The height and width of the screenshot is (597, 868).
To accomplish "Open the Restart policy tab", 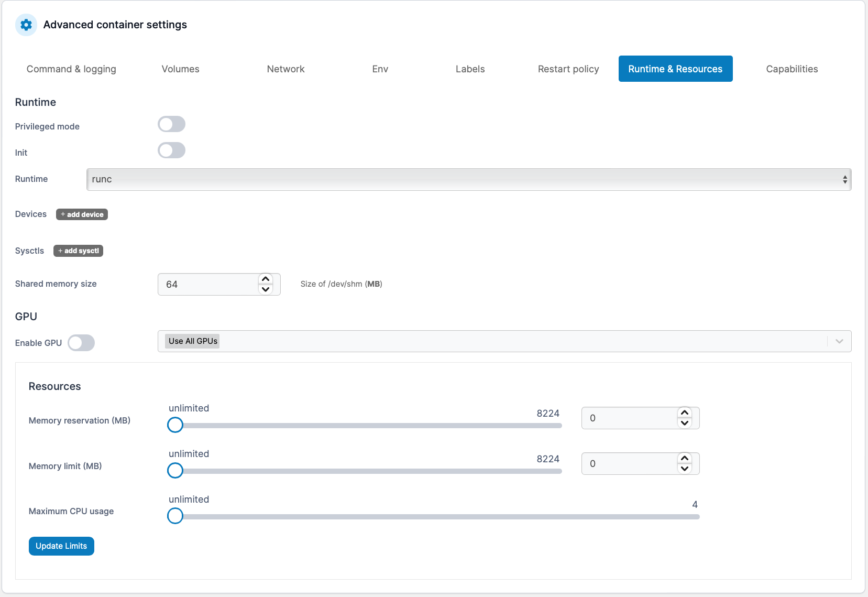I will (x=568, y=69).
